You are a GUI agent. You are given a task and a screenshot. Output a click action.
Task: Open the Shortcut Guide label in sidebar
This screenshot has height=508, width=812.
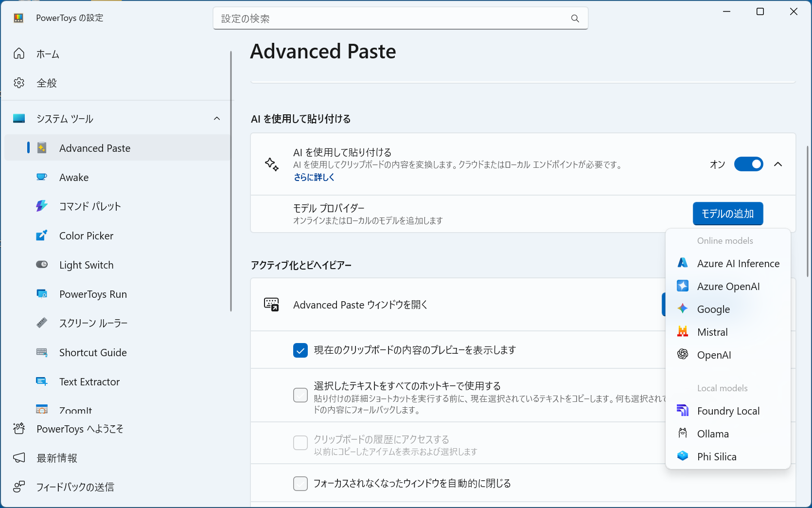pyautogui.click(x=93, y=353)
